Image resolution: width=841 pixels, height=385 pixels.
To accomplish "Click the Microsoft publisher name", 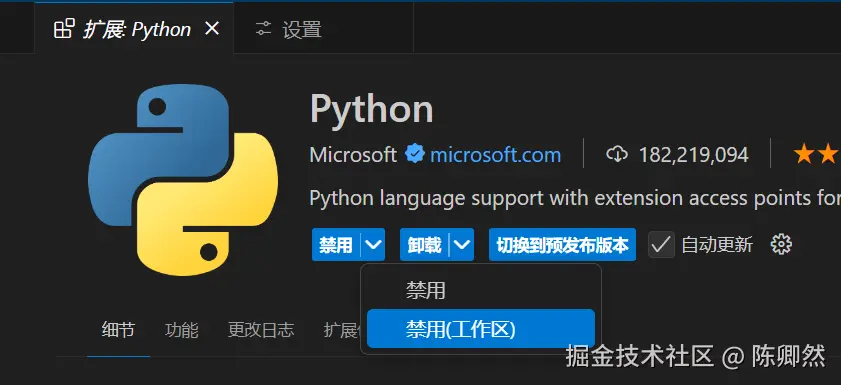I will [353, 155].
